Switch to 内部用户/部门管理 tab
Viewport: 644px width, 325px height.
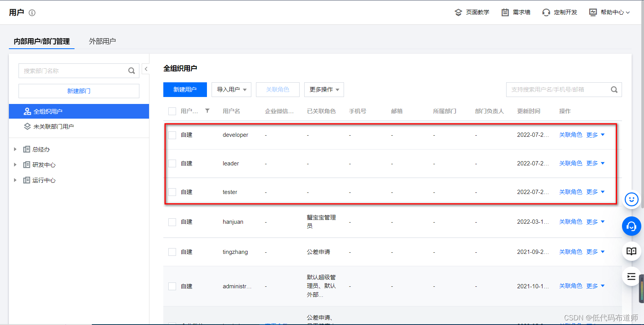click(42, 41)
